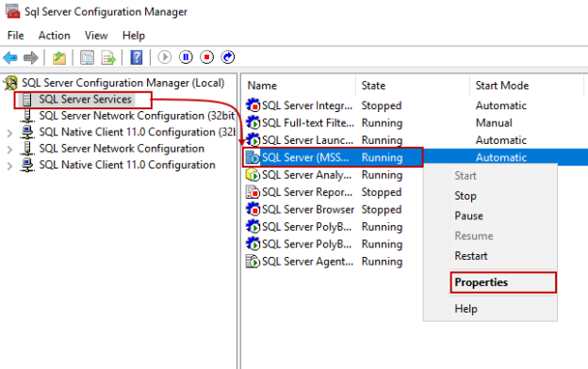Click the Up one level folder icon
588x369 pixels.
click(58, 57)
